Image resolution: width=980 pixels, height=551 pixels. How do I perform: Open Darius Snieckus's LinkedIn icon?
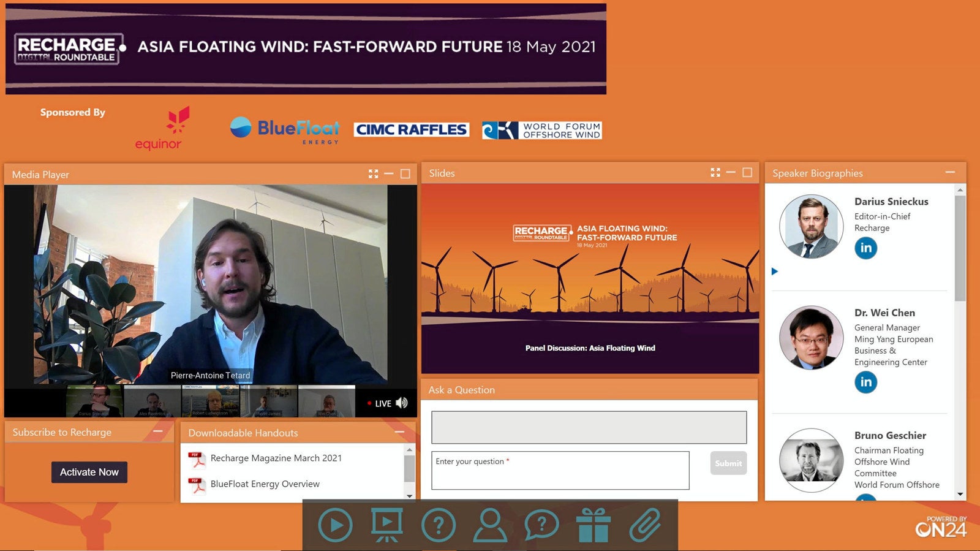pyautogui.click(x=865, y=248)
